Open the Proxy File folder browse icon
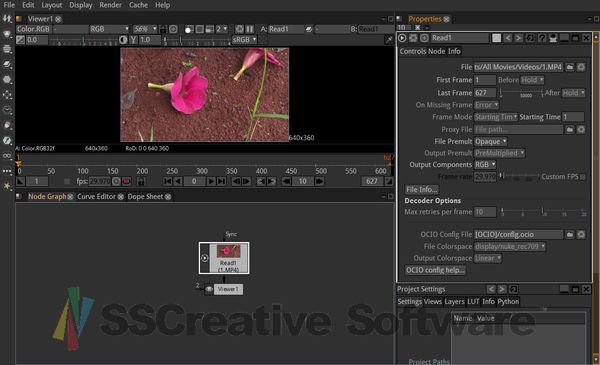The width and height of the screenshot is (600, 365). pos(570,130)
